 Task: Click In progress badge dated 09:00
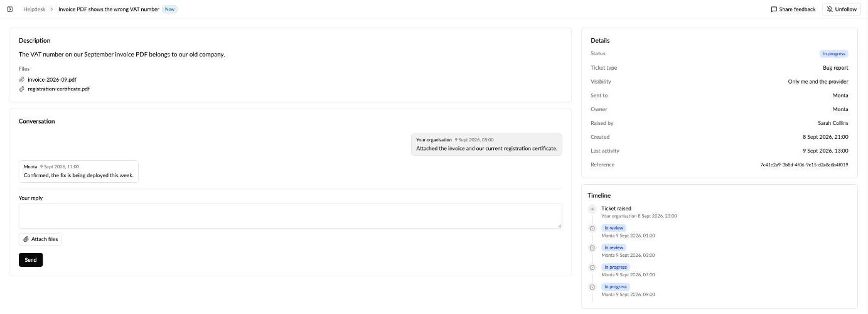pyautogui.click(x=615, y=286)
